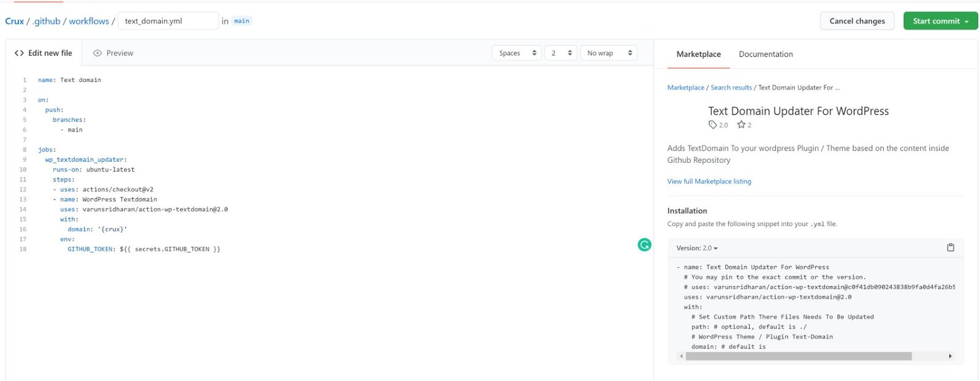Open the workflows breadcrumb folder
Screen dimensions: 980x381
pos(89,21)
